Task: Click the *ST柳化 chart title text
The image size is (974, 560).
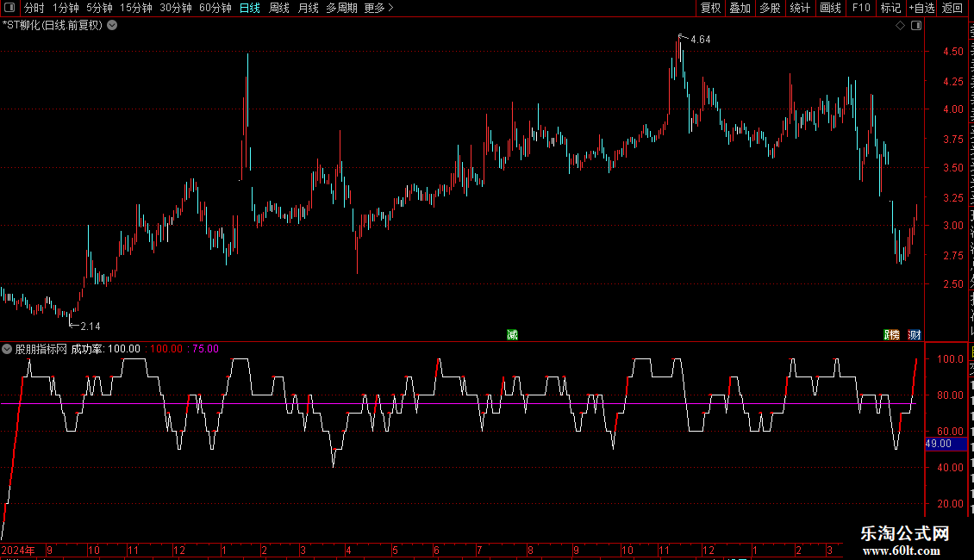Action: (53, 26)
